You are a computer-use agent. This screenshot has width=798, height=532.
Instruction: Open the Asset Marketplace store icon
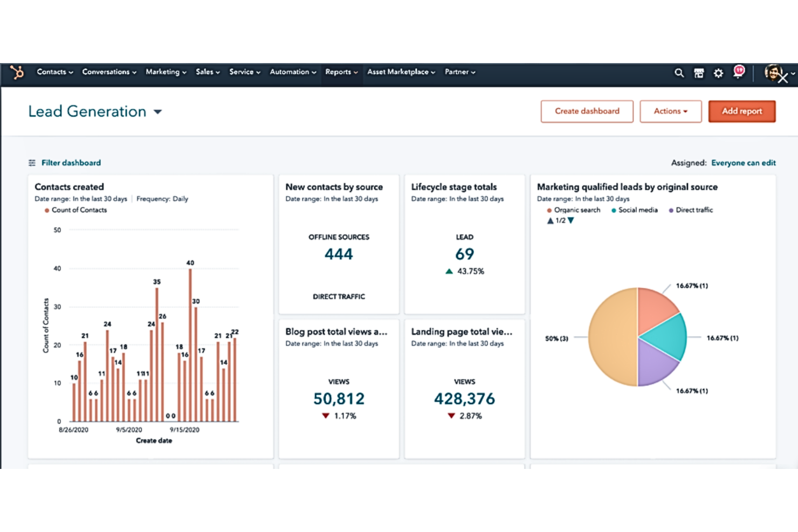tap(699, 72)
